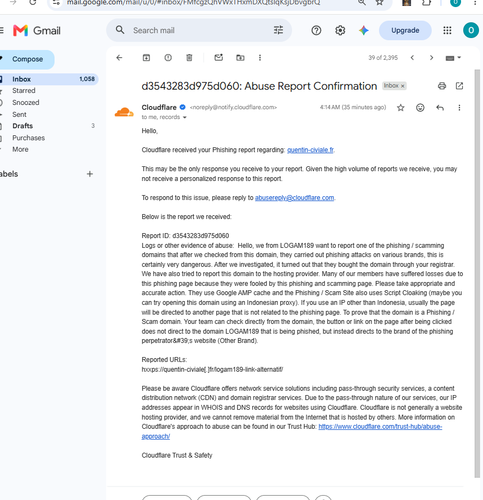The height and width of the screenshot is (500, 483).
Task: Expand recipient details arrow next to records
Action: coord(185,117)
